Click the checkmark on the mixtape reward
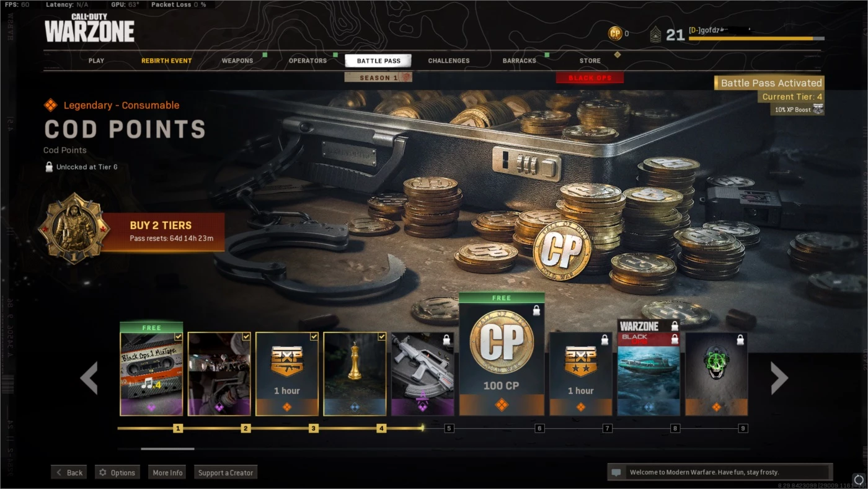This screenshot has height=489, width=868. [179, 336]
